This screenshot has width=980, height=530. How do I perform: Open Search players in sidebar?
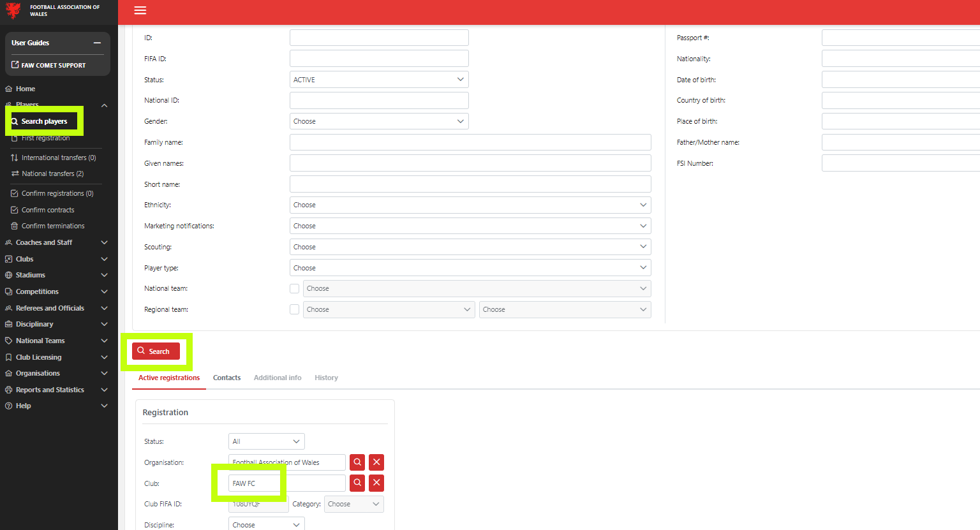pyautogui.click(x=44, y=121)
